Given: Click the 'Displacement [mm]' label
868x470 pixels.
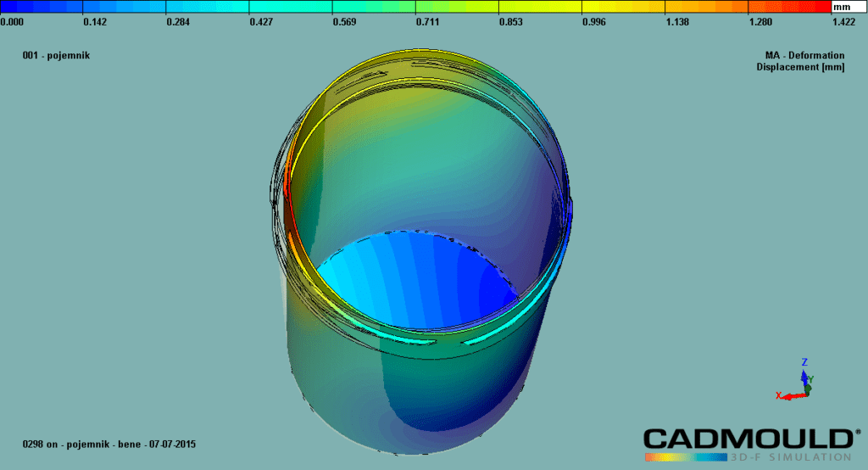Looking at the screenshot, I should coord(800,66).
